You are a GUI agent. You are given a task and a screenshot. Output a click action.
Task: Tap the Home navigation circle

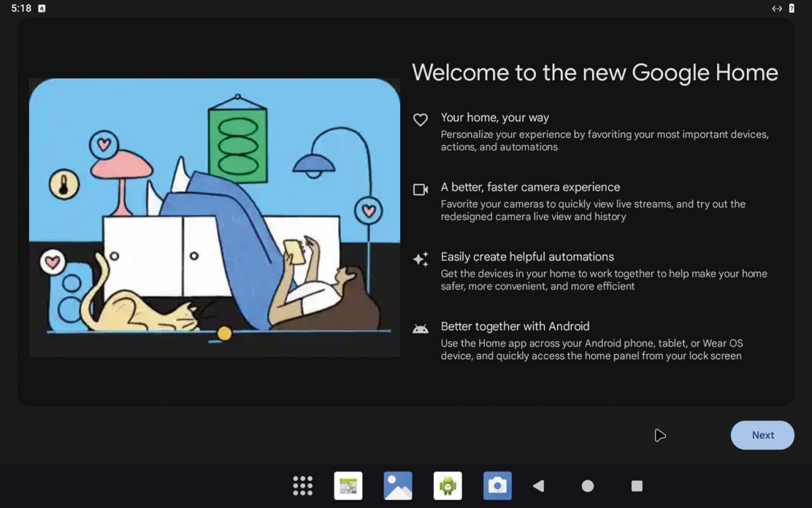[588, 486]
